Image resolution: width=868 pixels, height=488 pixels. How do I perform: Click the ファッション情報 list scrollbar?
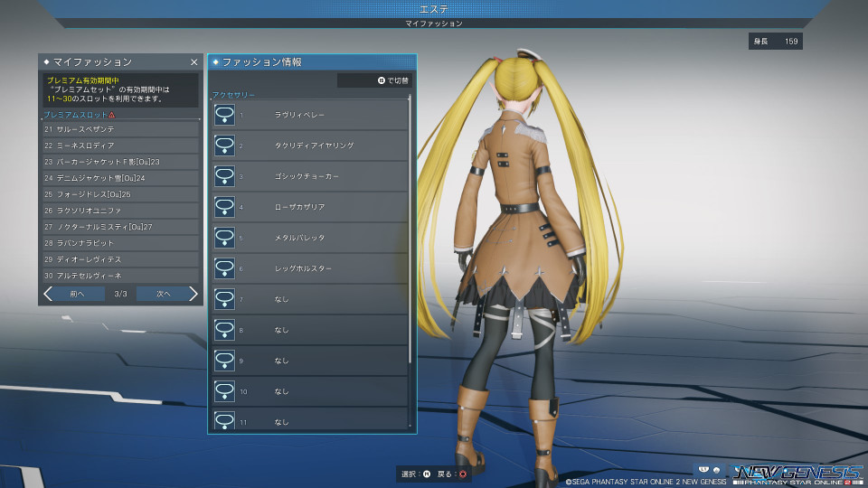click(x=410, y=230)
